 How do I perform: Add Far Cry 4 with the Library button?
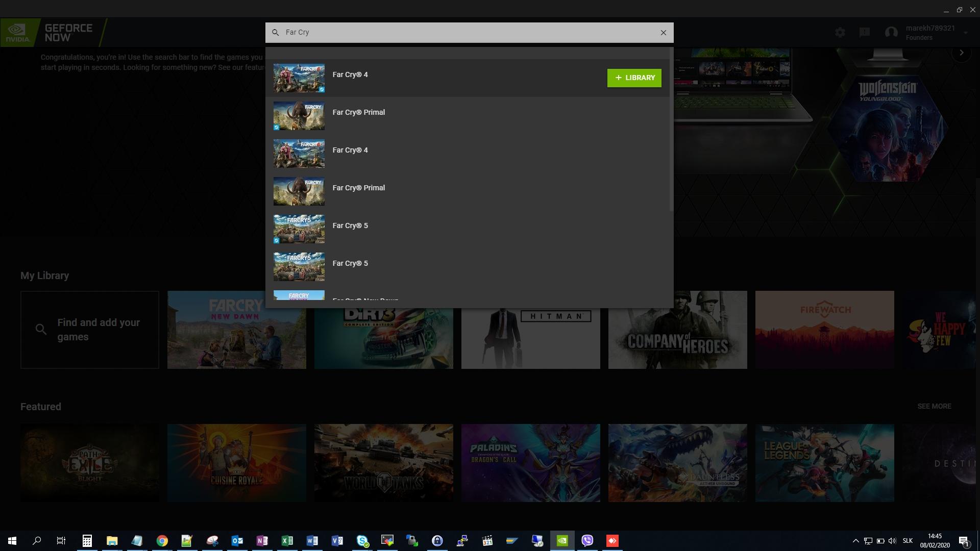634,78
